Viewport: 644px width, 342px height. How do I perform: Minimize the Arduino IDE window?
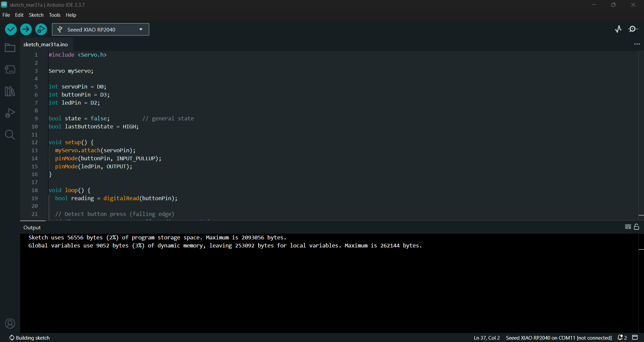click(594, 5)
